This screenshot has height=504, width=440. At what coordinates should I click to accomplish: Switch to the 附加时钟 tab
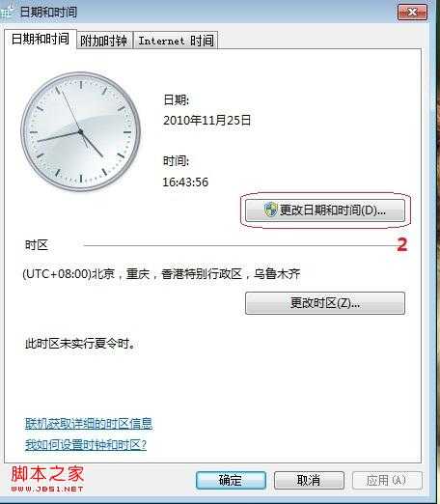104,41
